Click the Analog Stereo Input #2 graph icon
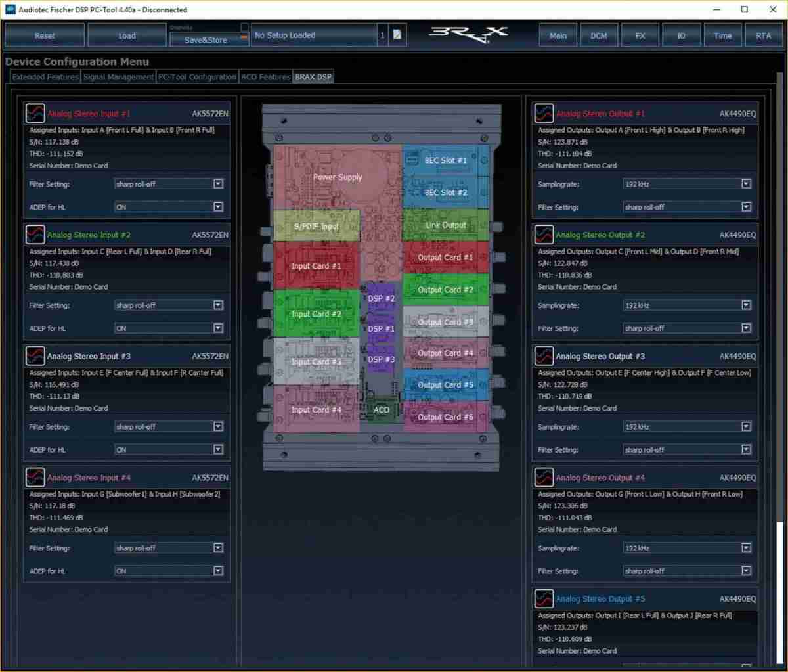788x672 pixels. (x=35, y=235)
